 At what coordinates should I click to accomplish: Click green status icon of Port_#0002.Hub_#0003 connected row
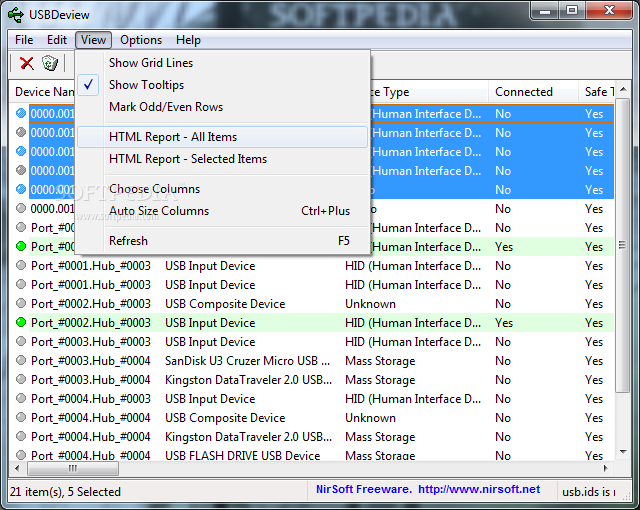point(21,322)
